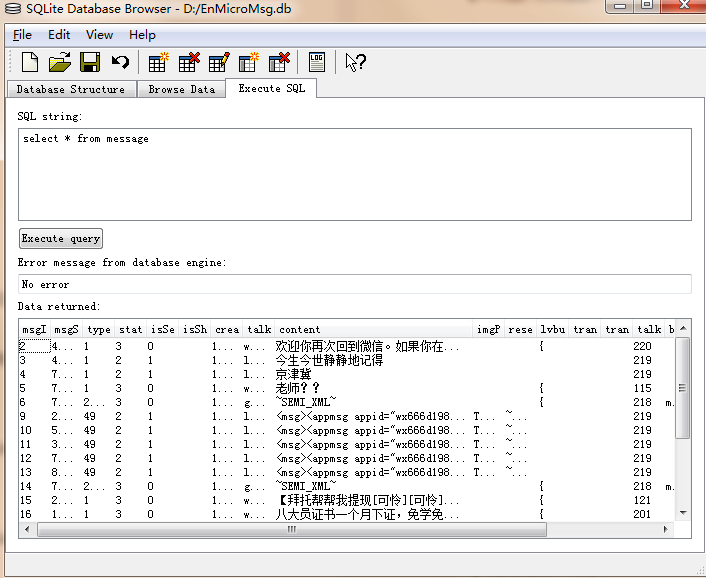Click the lvbu column header
The width and height of the screenshot is (706, 578).
tap(552, 330)
